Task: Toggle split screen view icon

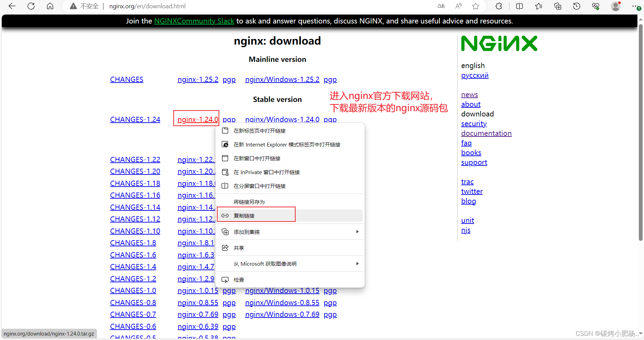Action: 519,6
